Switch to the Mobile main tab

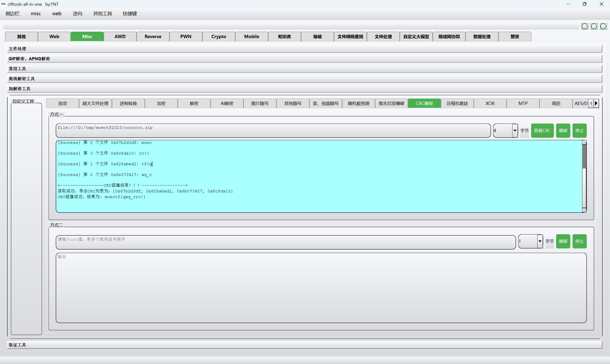point(252,37)
